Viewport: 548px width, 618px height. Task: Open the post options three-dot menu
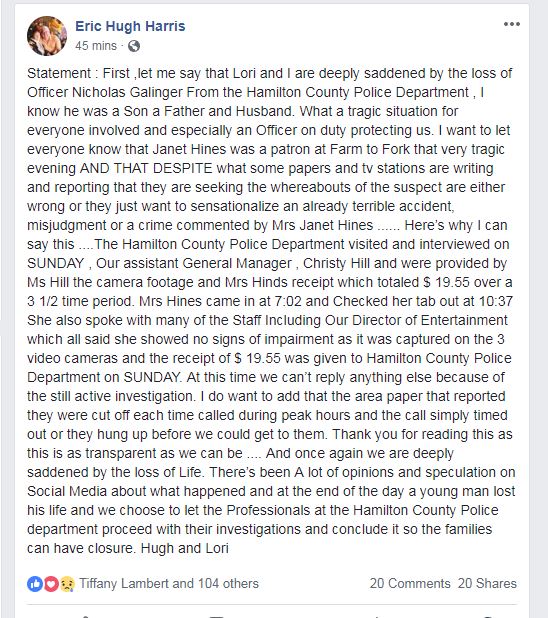pos(512,24)
